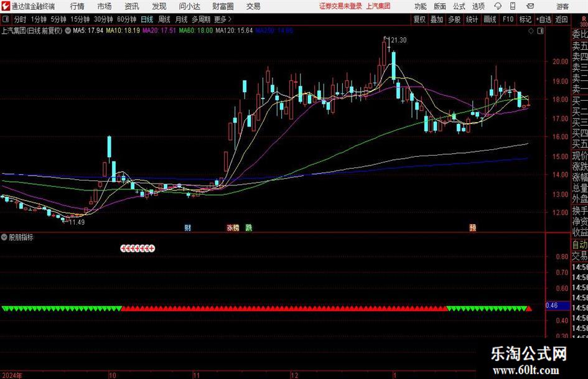The height and width of the screenshot is (379, 588).
Task: Switch to 分时 chart period
Action: 21,19
